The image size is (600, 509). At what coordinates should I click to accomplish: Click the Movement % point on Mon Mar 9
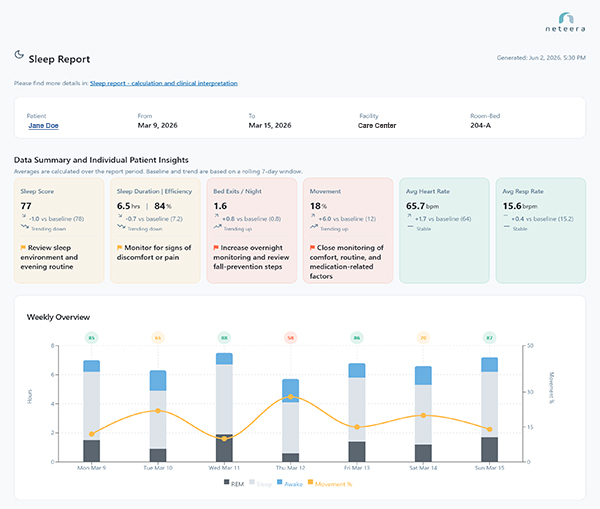point(91,434)
